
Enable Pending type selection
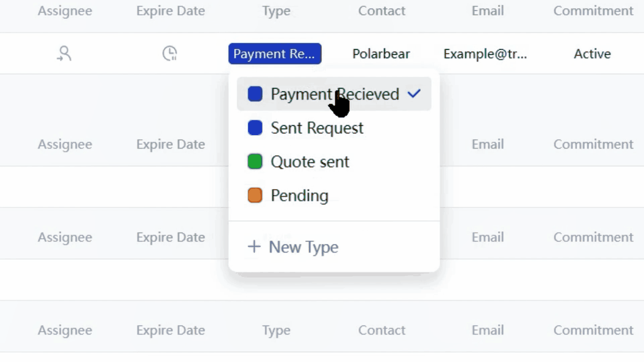(x=300, y=196)
